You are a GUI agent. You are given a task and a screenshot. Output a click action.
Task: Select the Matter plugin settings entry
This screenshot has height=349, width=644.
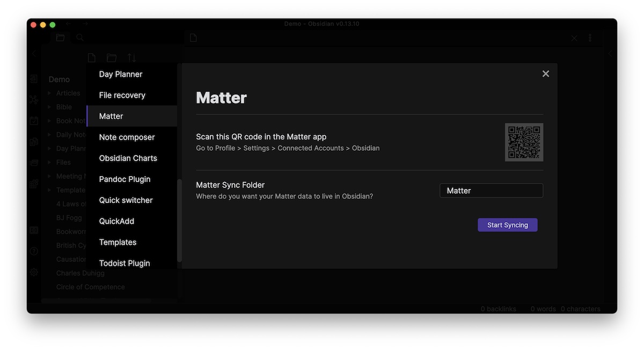tap(131, 116)
